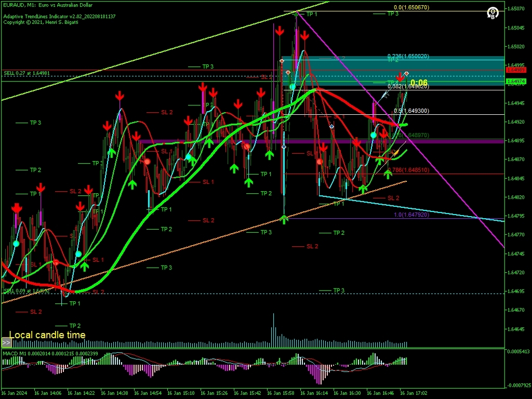Click the 'Copyright © 2021, Henri S. Bigatti' line
The height and width of the screenshot is (399, 532).
41,22
